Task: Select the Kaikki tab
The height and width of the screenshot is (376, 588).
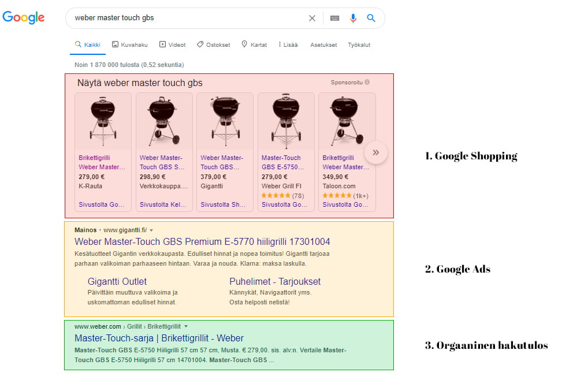Action: click(x=88, y=44)
